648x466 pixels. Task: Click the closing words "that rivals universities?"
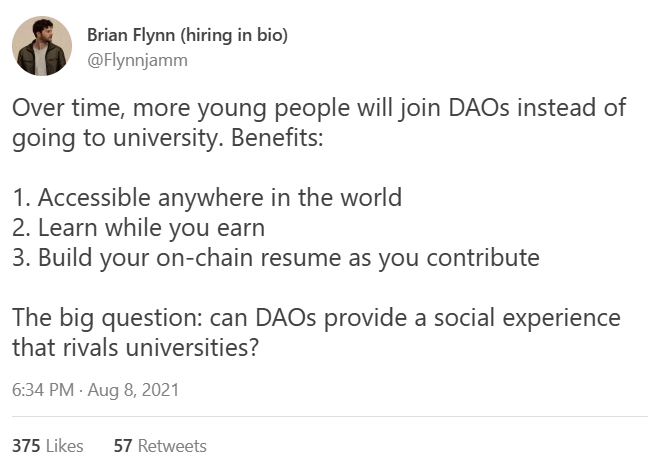pyautogui.click(x=135, y=347)
